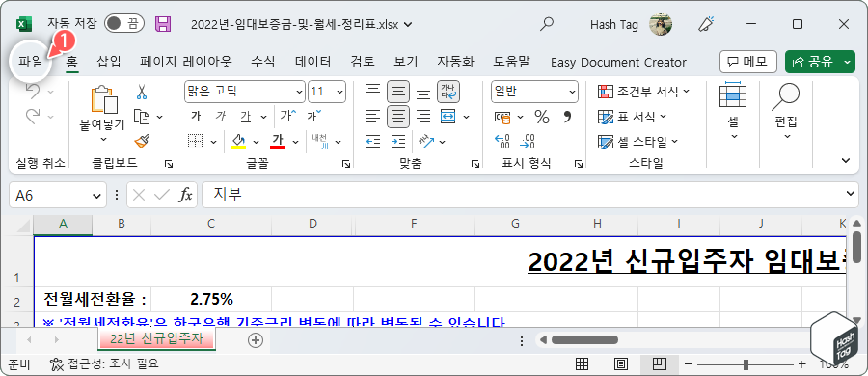Open the Page Layout (페이지 레이아웃) tab
The width and height of the screenshot is (868, 376).
point(186,62)
